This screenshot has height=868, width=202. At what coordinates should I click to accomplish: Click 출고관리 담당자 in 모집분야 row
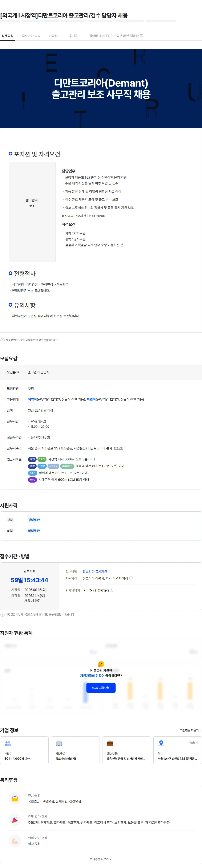coord(39,372)
